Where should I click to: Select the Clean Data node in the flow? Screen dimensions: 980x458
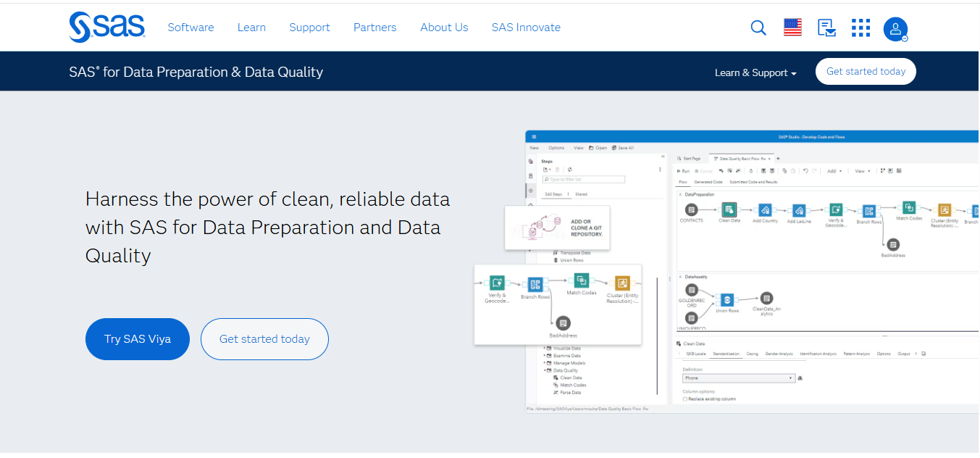pos(729,210)
